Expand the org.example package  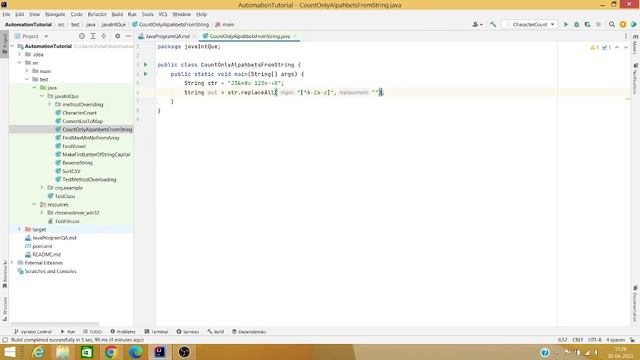click(42, 188)
